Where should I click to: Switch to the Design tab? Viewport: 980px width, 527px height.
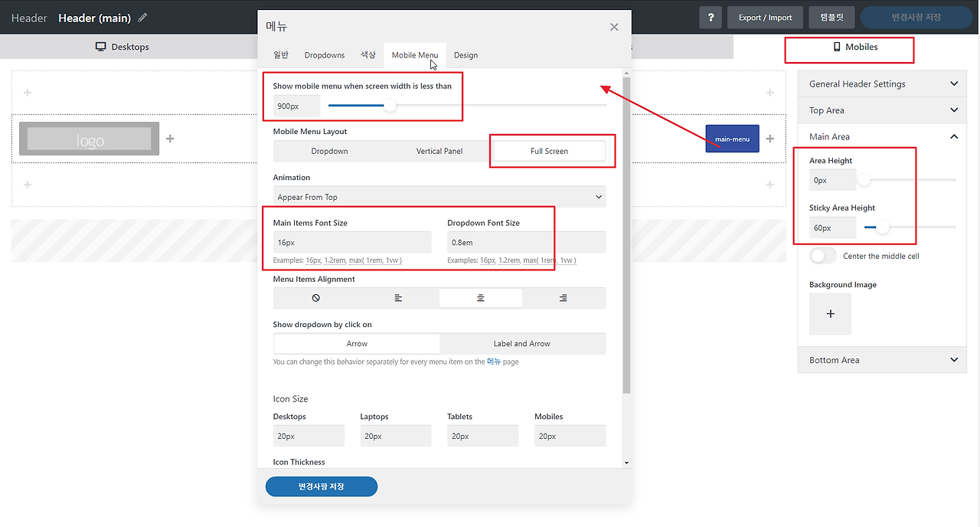[465, 55]
